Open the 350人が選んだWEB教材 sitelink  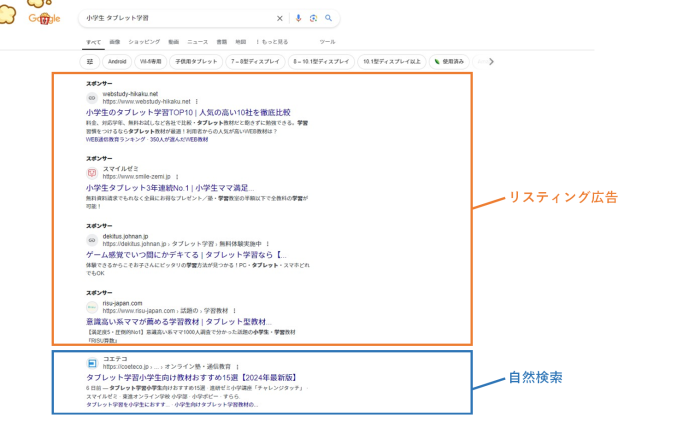coord(179,140)
